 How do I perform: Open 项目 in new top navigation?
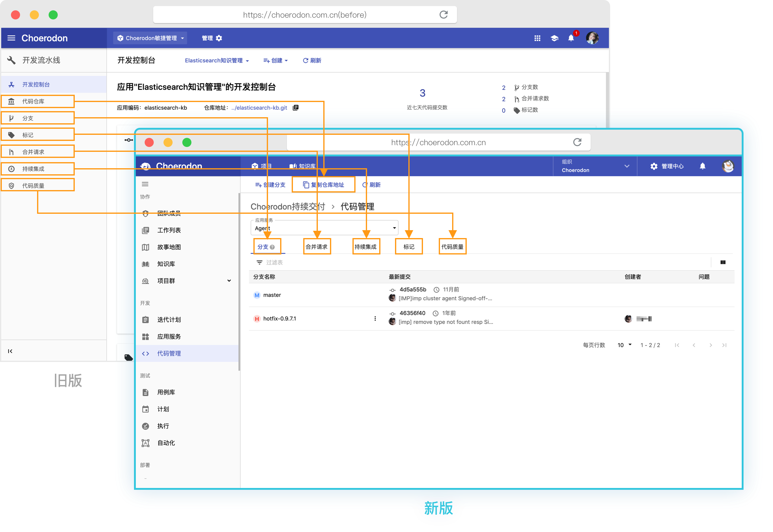coord(261,166)
